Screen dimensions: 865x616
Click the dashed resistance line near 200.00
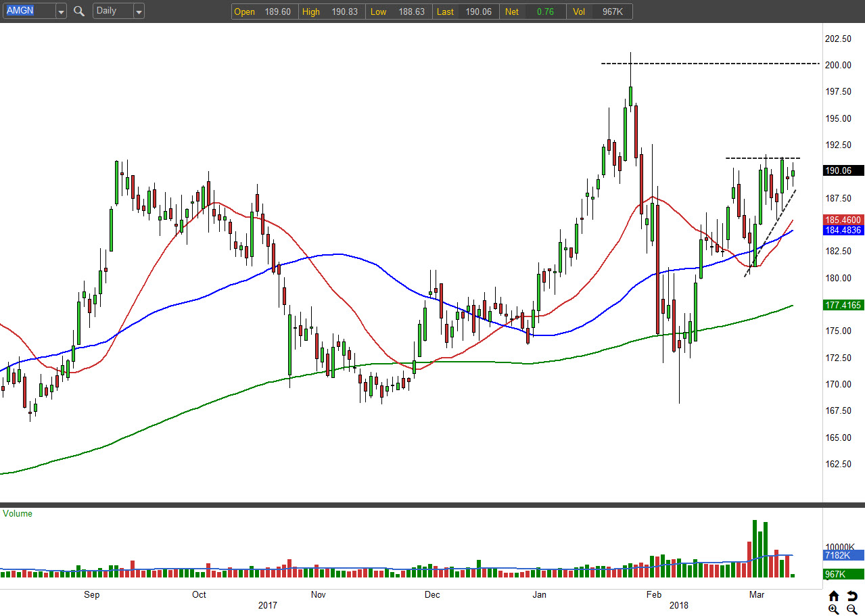click(710, 64)
